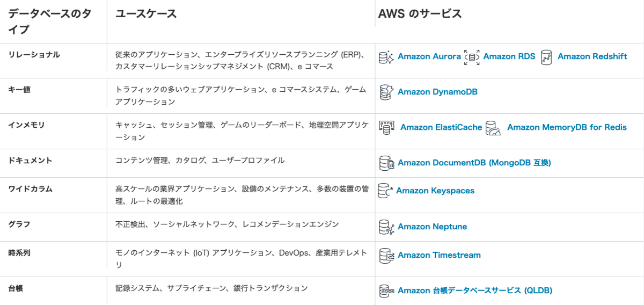
Task: Follow the Amazon Keyspaces link
Action: [x=435, y=191]
